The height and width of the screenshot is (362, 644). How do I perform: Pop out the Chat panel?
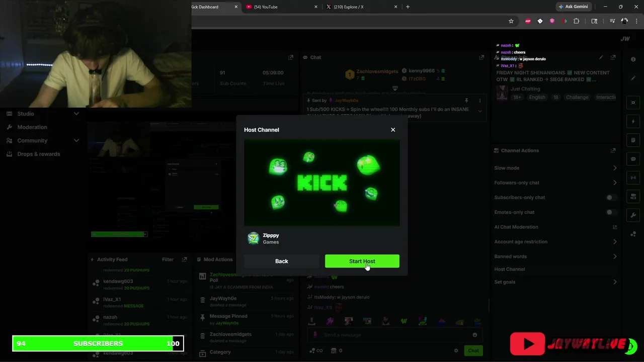click(481, 57)
